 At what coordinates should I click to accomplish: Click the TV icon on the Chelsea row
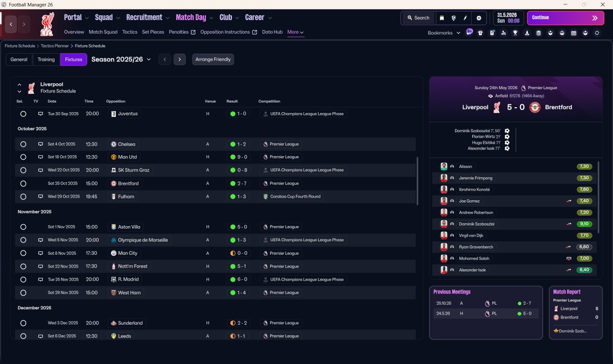41,144
